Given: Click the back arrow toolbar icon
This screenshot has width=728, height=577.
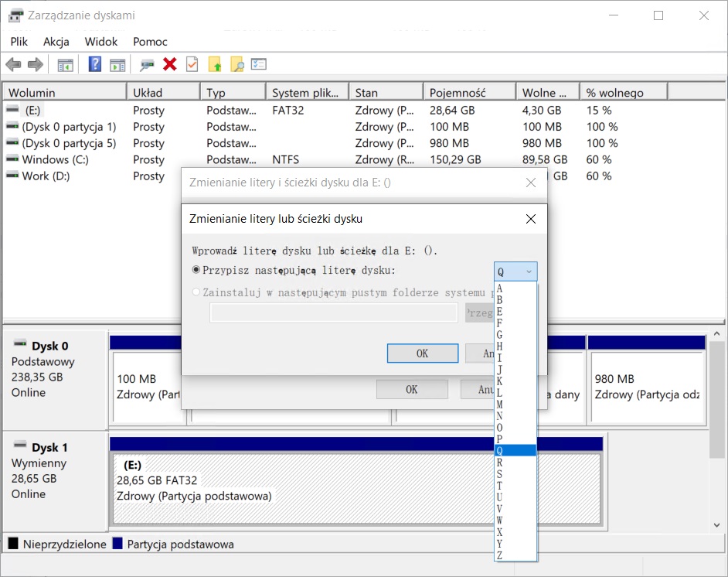Looking at the screenshot, I should click(13, 65).
